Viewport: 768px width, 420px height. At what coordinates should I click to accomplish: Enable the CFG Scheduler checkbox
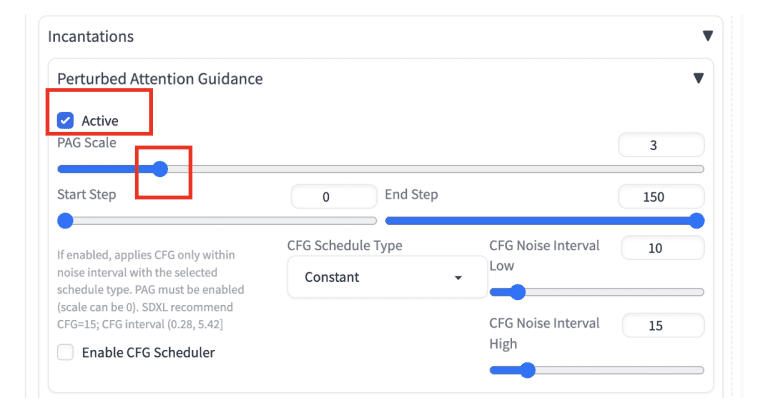65,352
